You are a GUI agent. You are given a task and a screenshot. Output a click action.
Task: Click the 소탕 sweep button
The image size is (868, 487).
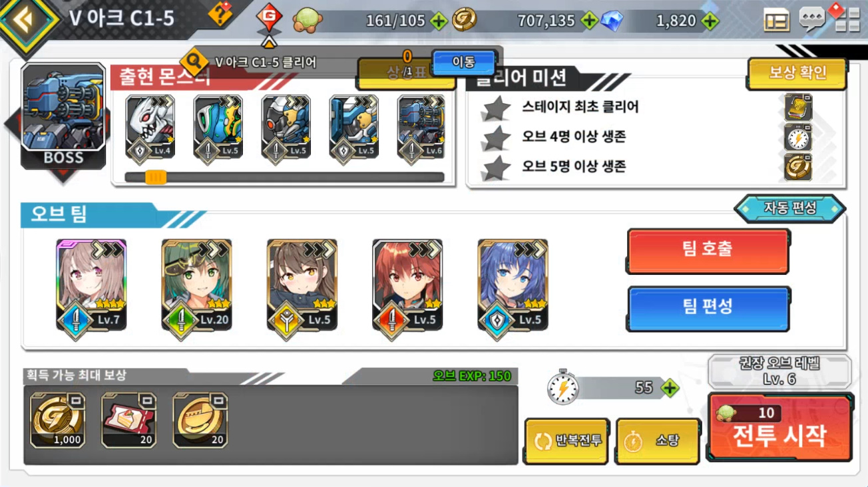click(x=658, y=441)
